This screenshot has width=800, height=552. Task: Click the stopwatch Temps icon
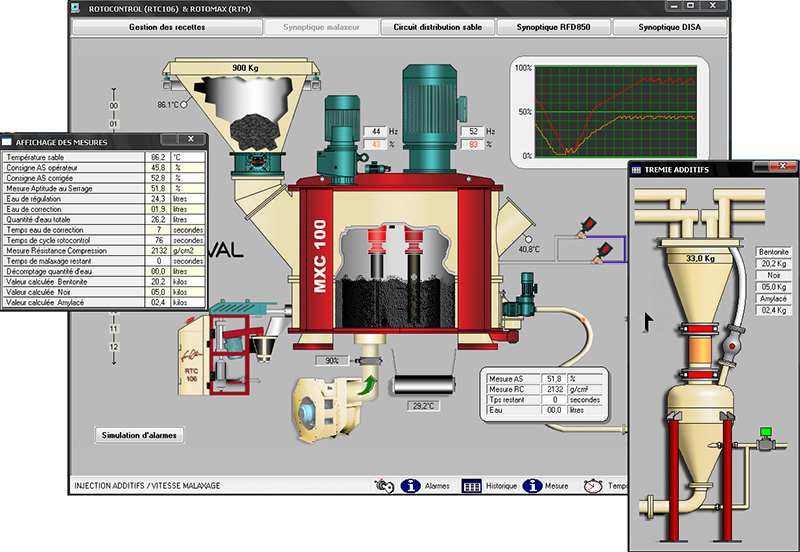tap(593, 486)
